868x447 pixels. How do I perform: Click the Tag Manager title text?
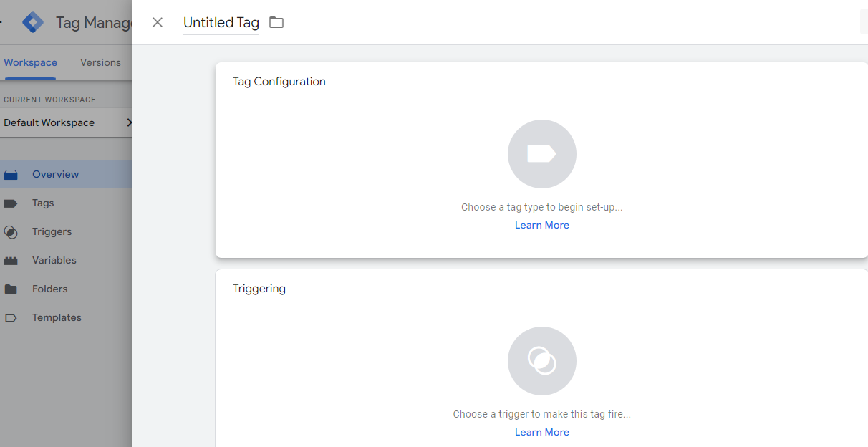(93, 22)
